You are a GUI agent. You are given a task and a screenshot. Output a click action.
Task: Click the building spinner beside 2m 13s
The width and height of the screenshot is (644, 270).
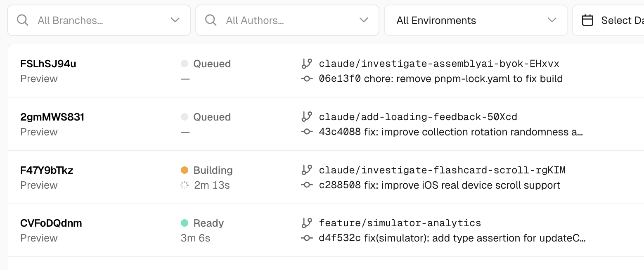point(185,185)
